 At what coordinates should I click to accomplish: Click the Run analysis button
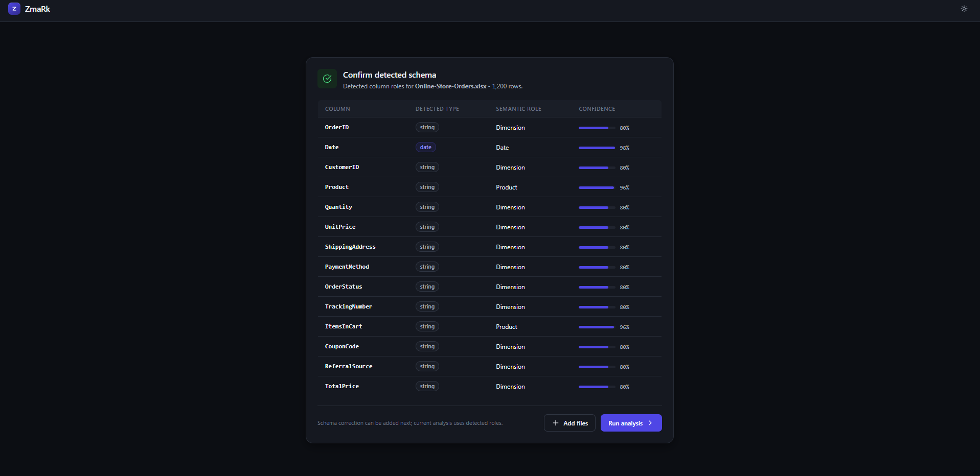[x=631, y=423]
